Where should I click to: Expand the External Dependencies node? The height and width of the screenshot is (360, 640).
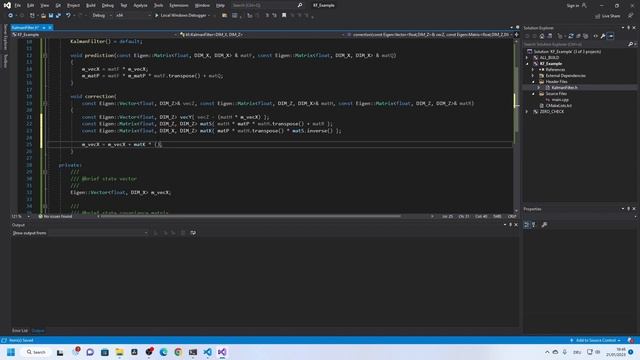click(x=533, y=76)
